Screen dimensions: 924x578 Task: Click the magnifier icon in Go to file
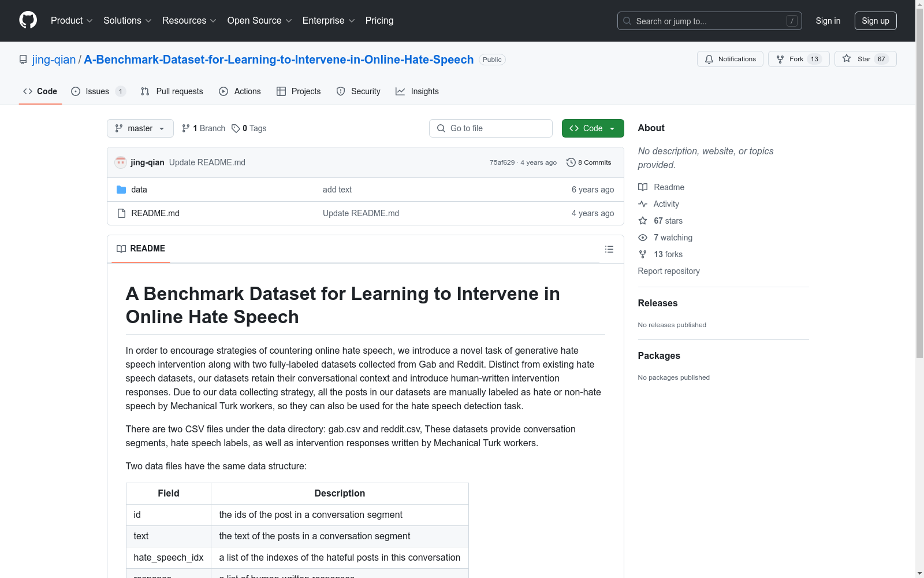point(441,128)
